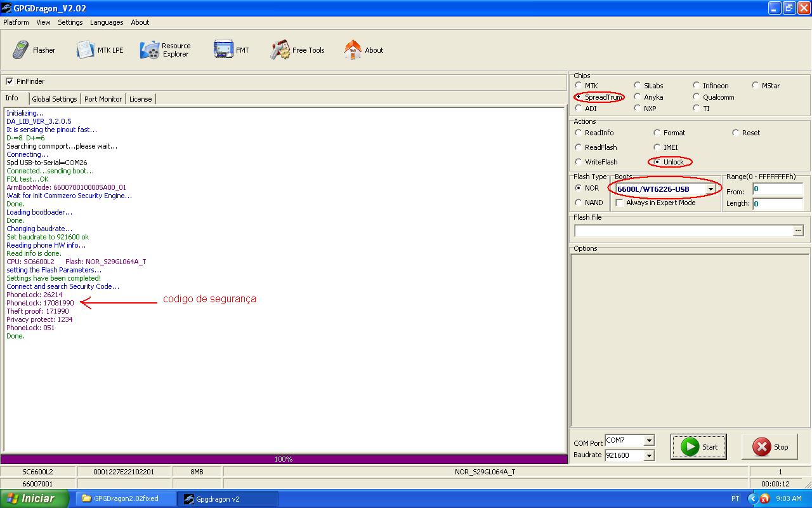
Task: Open the About menu in menu bar
Action: pyautogui.click(x=140, y=22)
